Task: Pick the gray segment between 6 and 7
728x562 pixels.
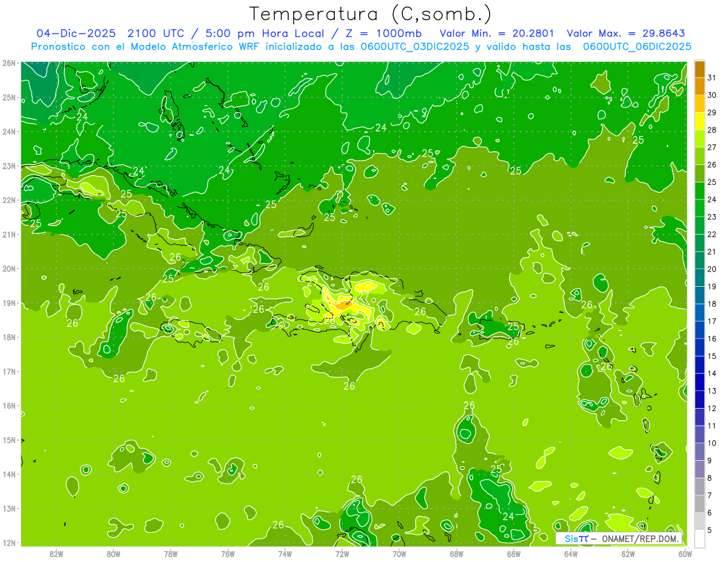Action: coord(699,504)
